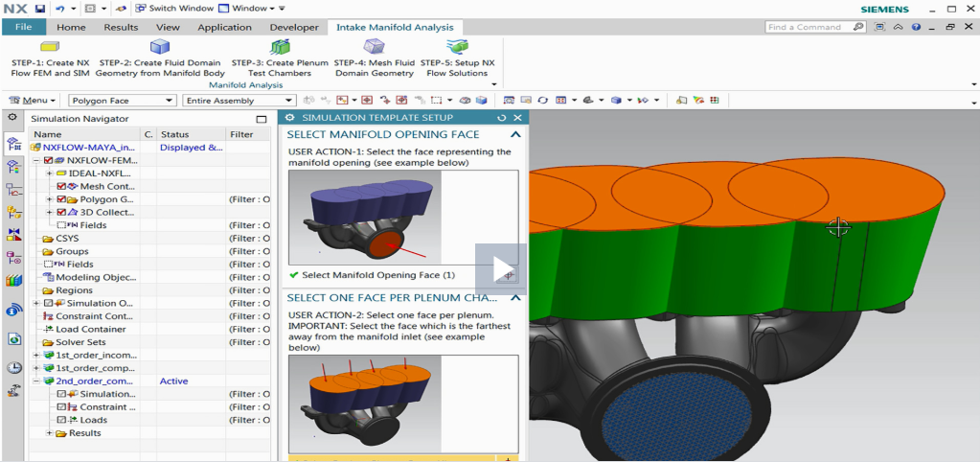
Task: Run STEP-2 Create Fluid Domain Geometry
Action: pyautogui.click(x=160, y=46)
